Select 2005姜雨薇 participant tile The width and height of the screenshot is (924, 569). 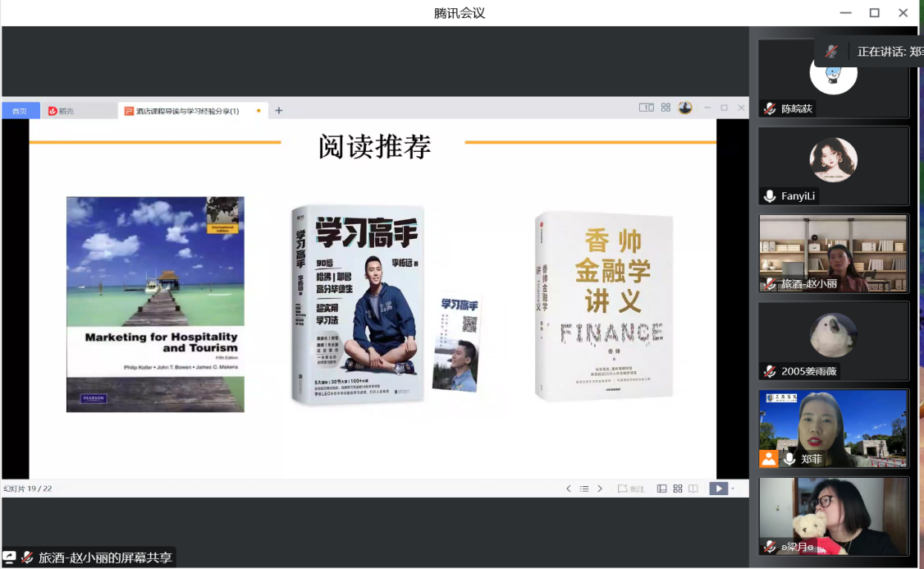833,341
